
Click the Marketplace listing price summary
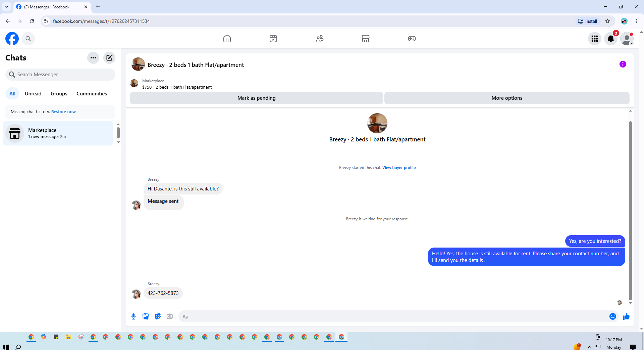tap(177, 87)
